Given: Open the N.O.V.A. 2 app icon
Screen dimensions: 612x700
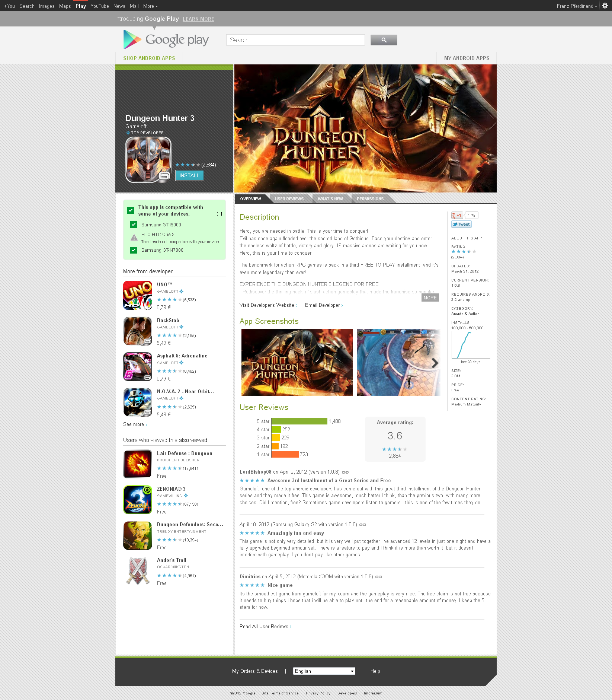Looking at the screenshot, I should tap(138, 402).
